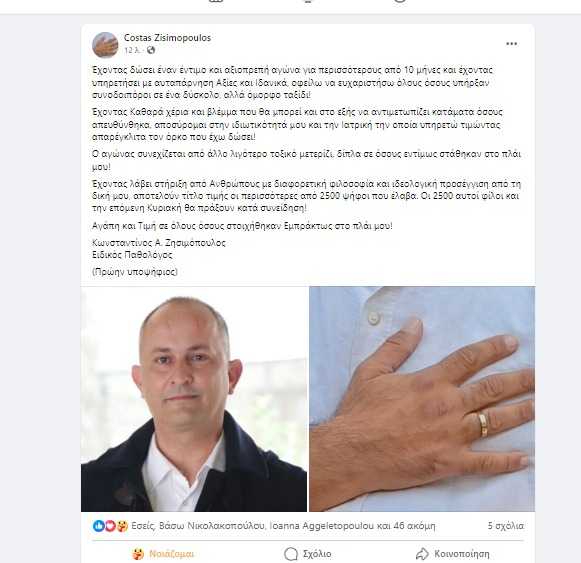Open Costas Zisimopoulos profile name link
The height and width of the screenshot is (563, 581).
coord(167,38)
